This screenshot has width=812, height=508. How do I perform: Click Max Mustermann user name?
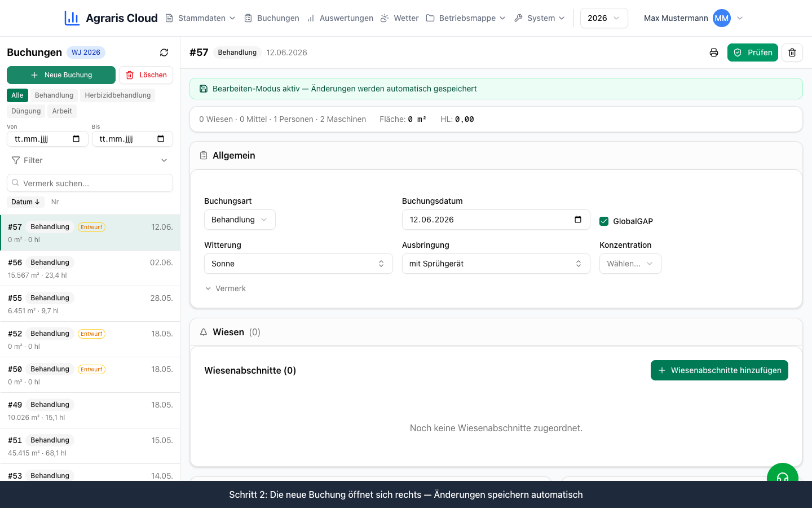(x=676, y=18)
